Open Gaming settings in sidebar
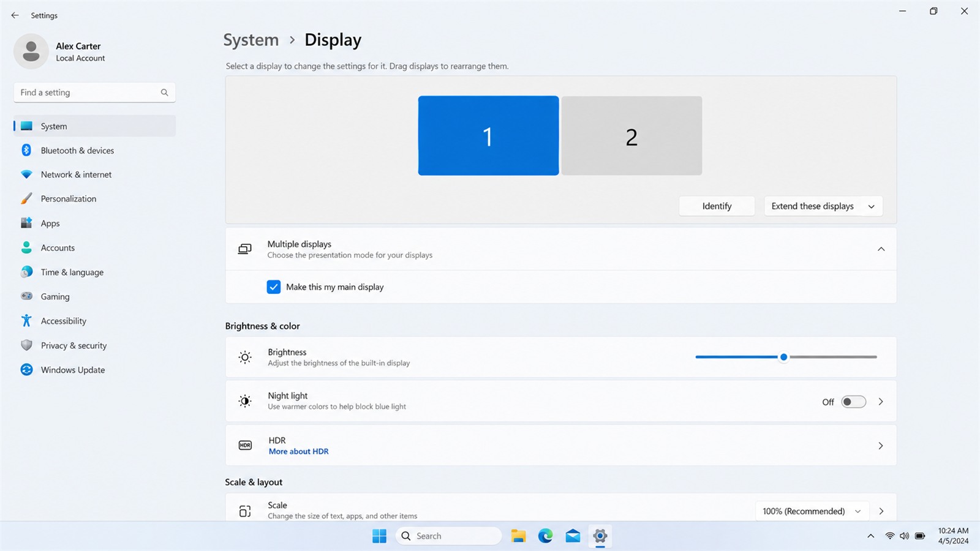This screenshot has height=551, width=980. [94, 296]
